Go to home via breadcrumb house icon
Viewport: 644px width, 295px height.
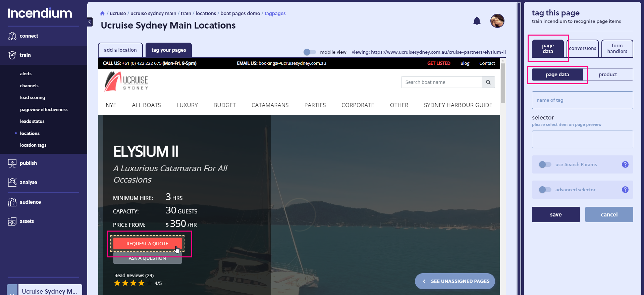(102, 13)
